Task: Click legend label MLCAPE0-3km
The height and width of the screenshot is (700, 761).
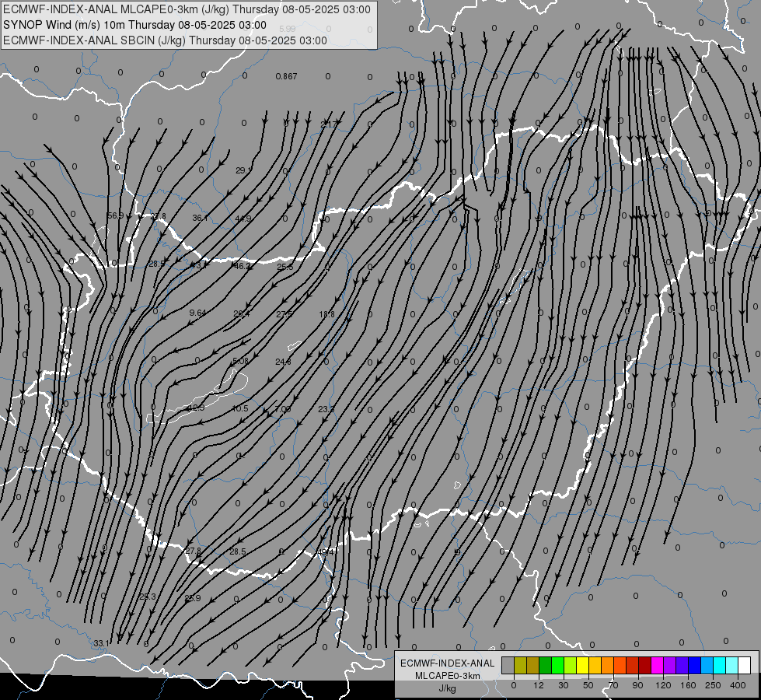Action: [x=448, y=676]
